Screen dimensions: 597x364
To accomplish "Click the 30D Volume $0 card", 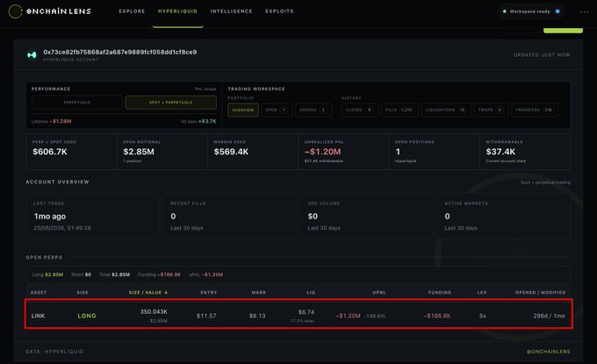I will click(367, 216).
